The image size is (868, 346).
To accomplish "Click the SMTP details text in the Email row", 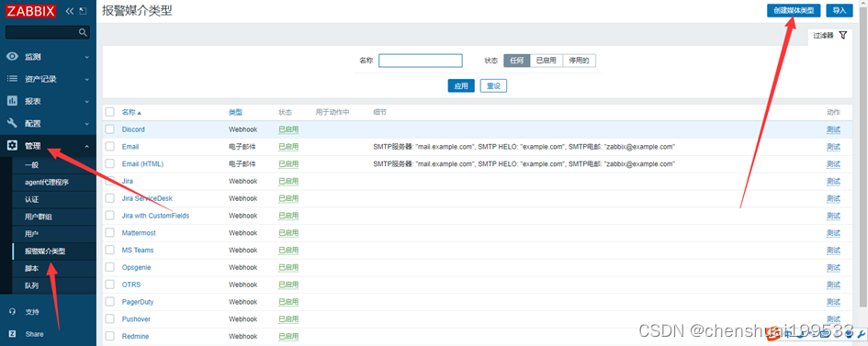I will (524, 147).
